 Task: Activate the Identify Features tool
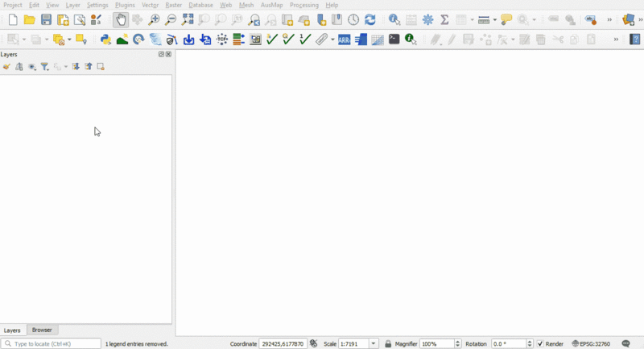pyautogui.click(x=394, y=20)
